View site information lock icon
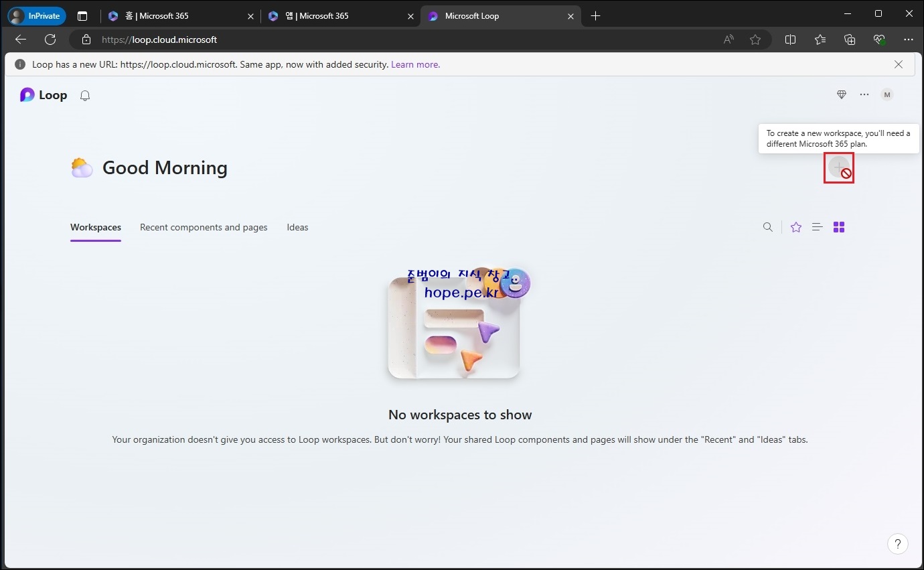 86,40
